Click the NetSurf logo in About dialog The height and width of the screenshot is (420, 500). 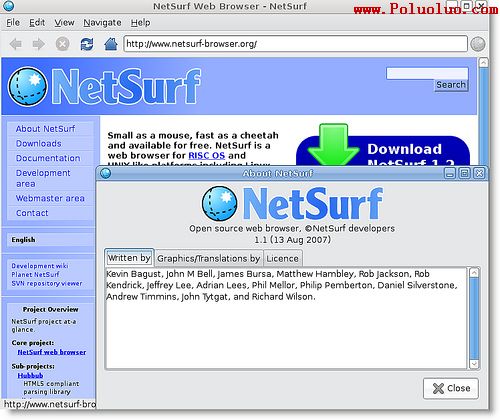[293, 204]
